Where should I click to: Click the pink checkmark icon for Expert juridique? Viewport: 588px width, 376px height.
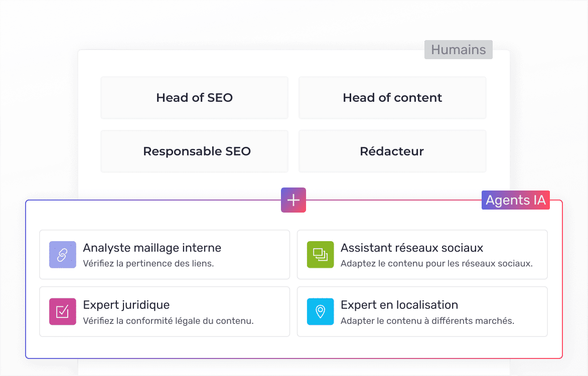[x=62, y=311]
